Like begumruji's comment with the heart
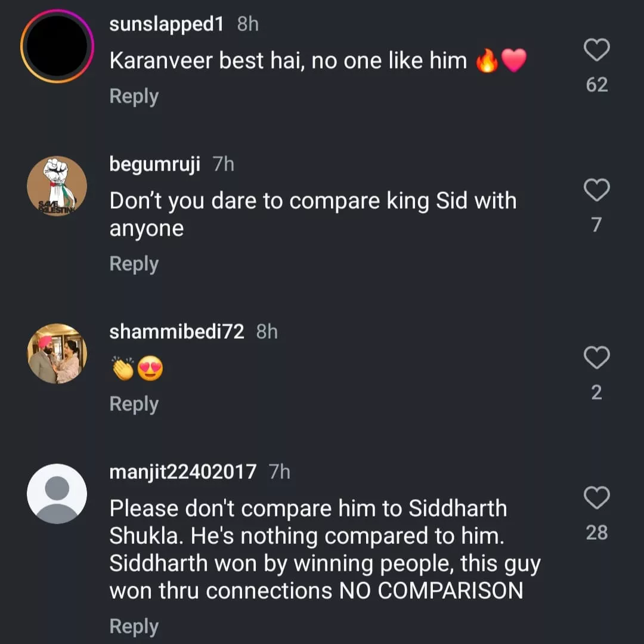This screenshot has width=644, height=644. pos(596,190)
